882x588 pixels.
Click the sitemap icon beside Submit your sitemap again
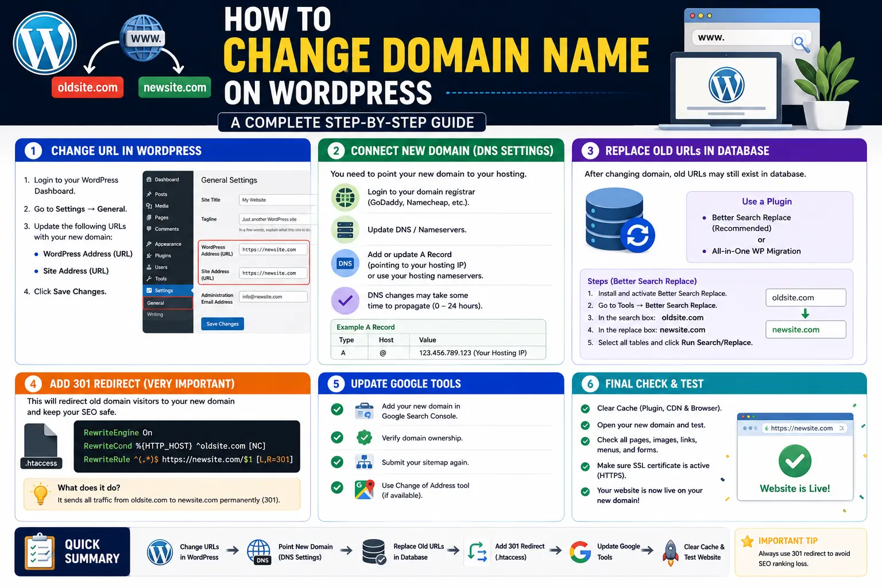pyautogui.click(x=364, y=462)
